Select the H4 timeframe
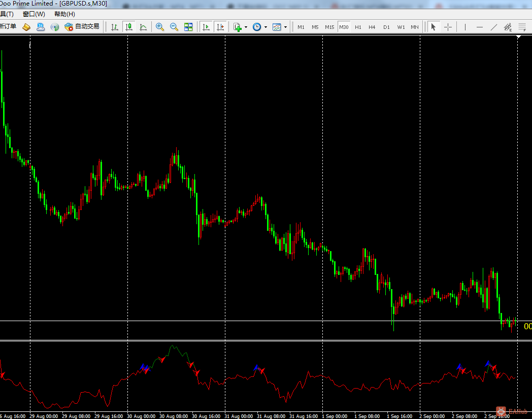 tap(372, 27)
